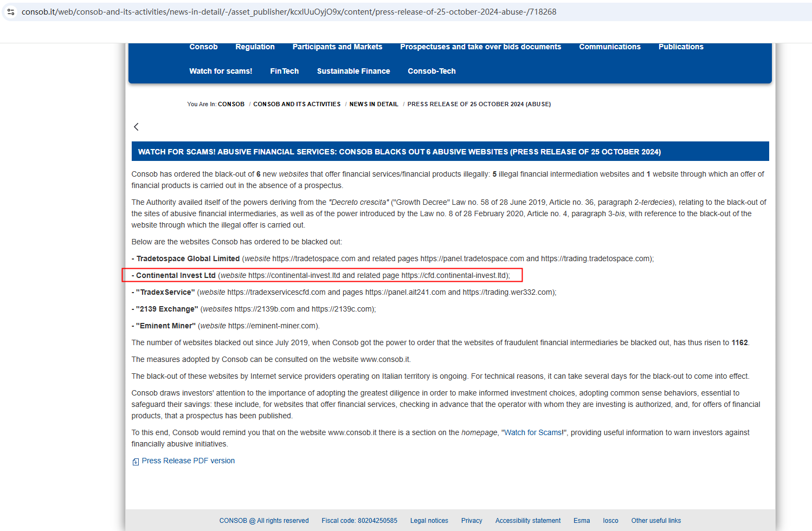Open the FinTech menu item

(285, 71)
